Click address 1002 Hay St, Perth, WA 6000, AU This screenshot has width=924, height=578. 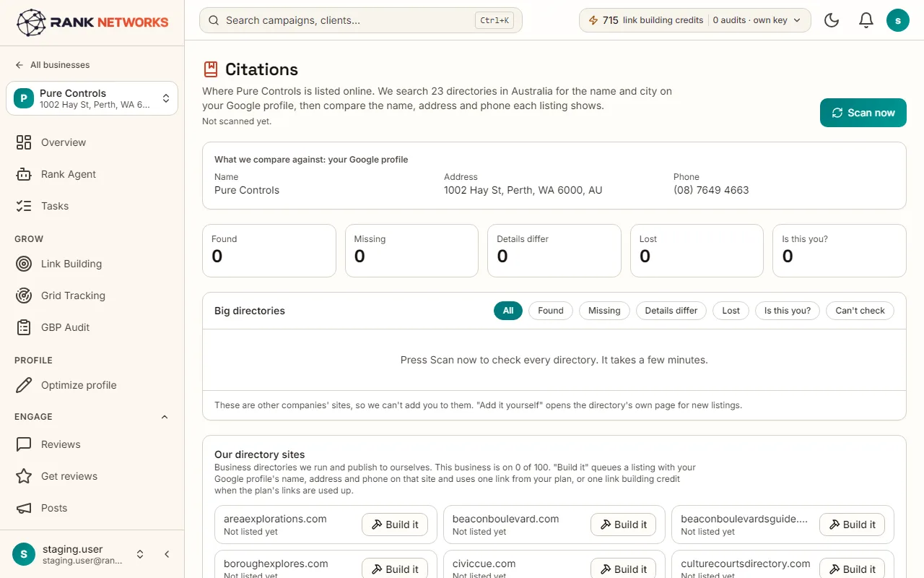pyautogui.click(x=523, y=190)
